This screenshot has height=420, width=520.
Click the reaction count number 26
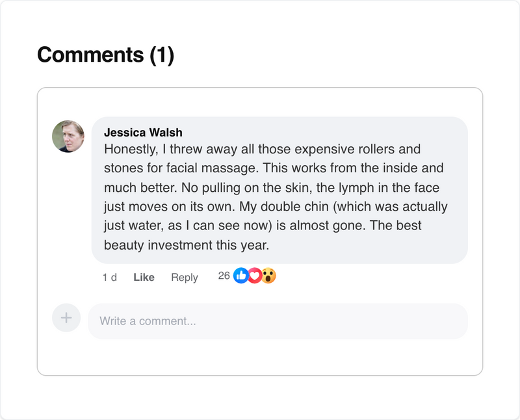[223, 276]
